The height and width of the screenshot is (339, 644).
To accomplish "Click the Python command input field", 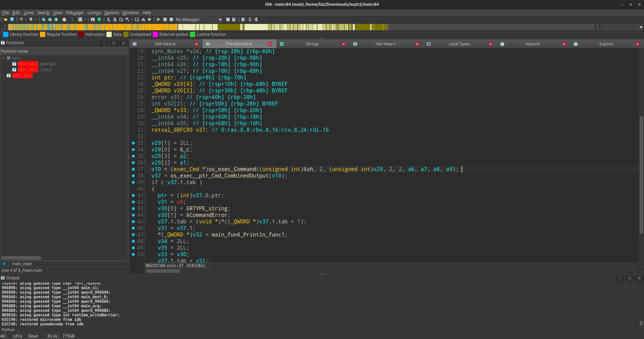I will tap(327, 330).
